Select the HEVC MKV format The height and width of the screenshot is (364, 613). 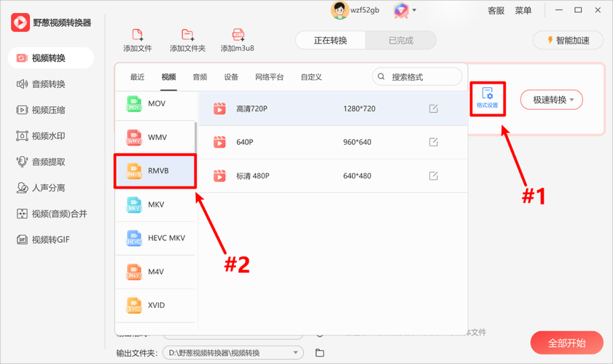click(155, 238)
